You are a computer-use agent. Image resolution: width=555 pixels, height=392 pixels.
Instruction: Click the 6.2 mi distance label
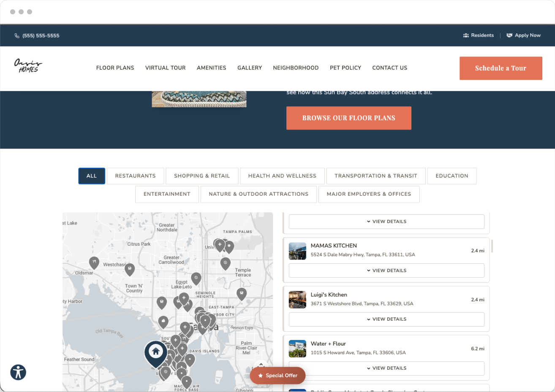[478, 349]
